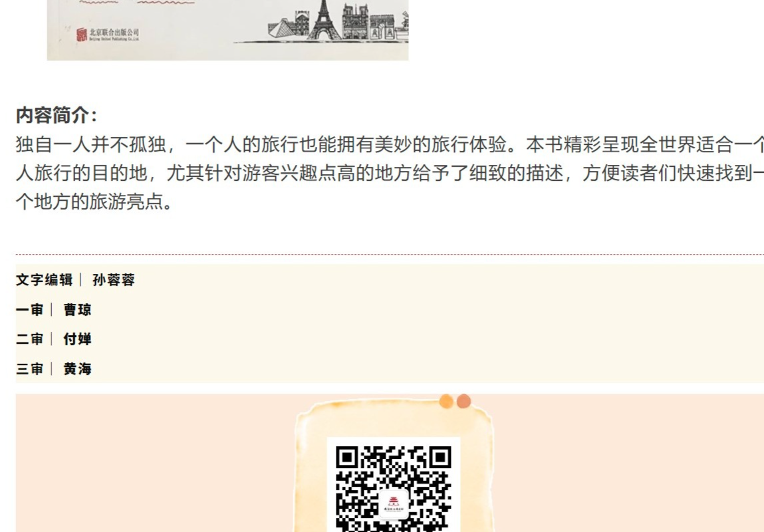The image size is (764, 532).
Task: Select the first reviewer name 曹琼
Action: click(x=78, y=309)
